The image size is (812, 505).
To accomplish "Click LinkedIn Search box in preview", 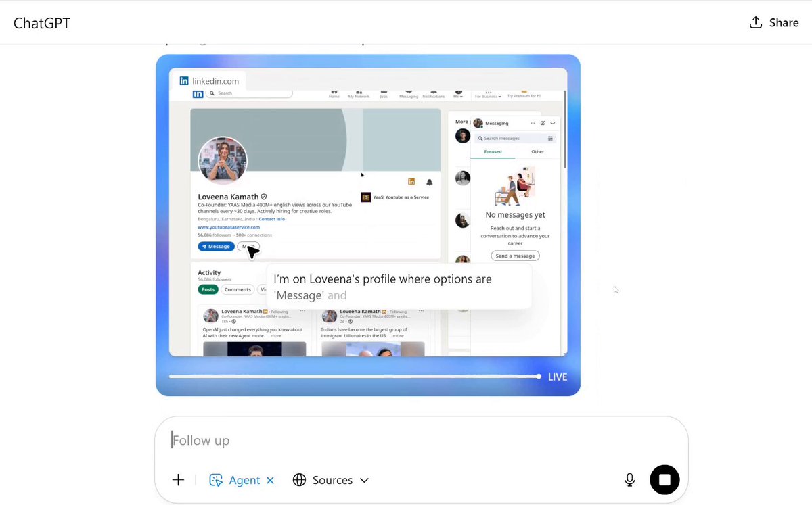I will click(x=249, y=93).
